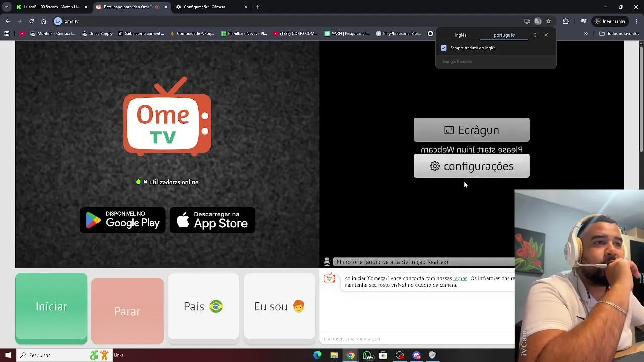644x362 pixels.
Task: Open the Comunidade A Forj... bookmark
Action: click(192, 34)
